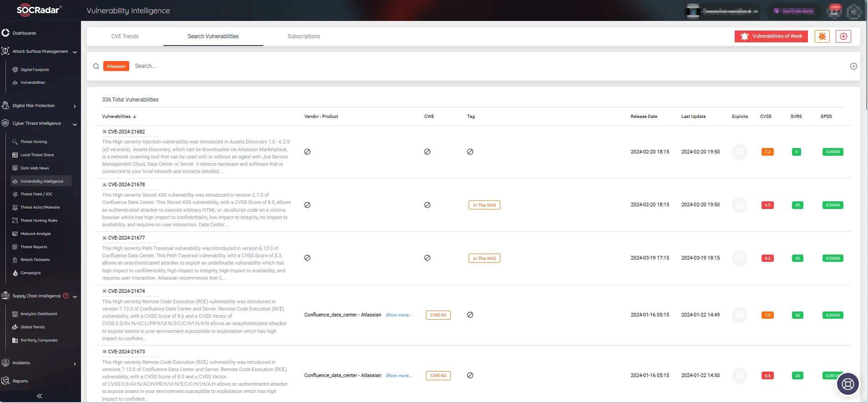The height and width of the screenshot is (403, 868).
Task: Open Threat Feed / IOC
Action: pyautogui.click(x=36, y=194)
